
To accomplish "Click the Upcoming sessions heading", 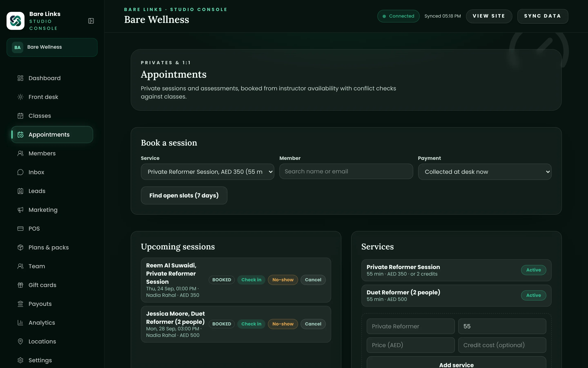I will click(178, 247).
